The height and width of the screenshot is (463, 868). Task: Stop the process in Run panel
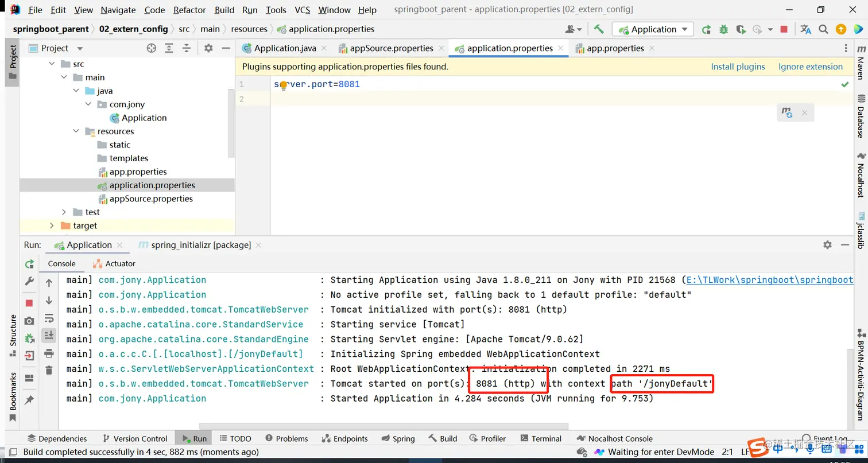[x=29, y=302]
